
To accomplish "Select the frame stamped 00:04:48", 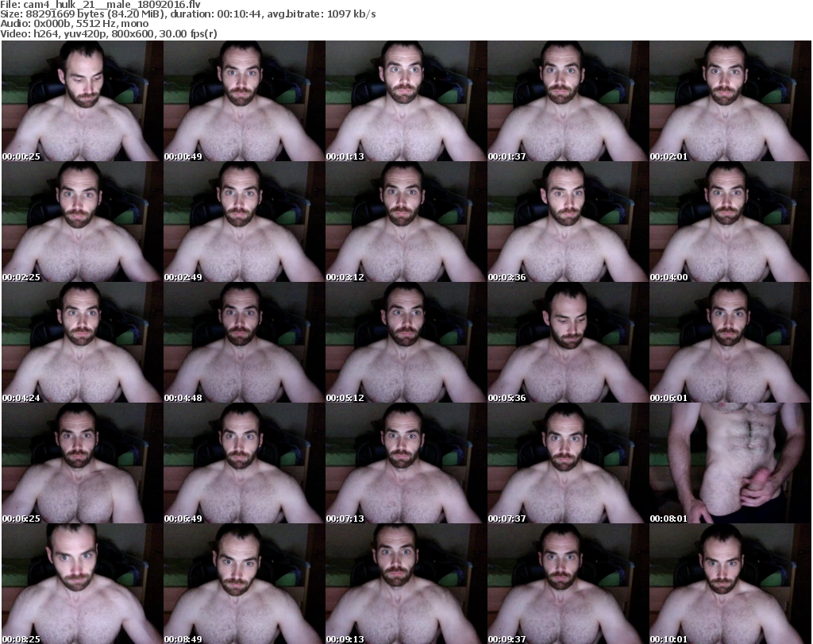I will (x=245, y=343).
